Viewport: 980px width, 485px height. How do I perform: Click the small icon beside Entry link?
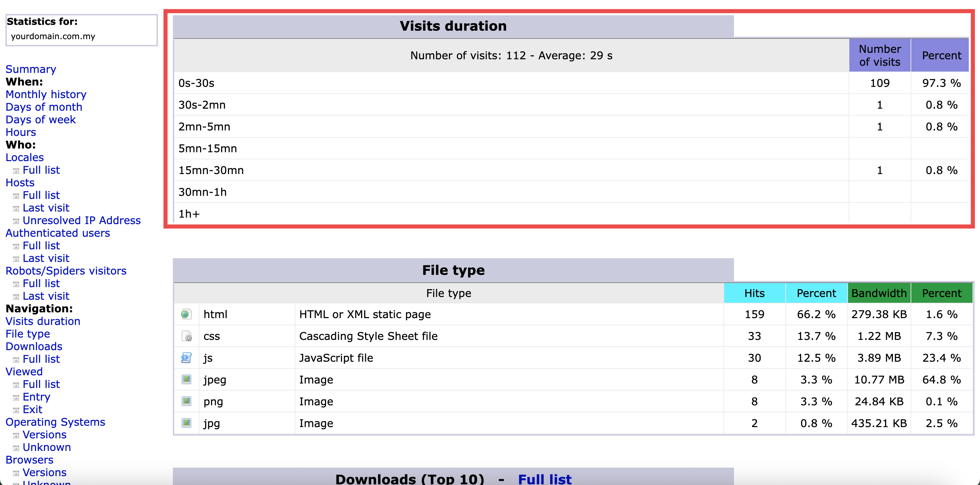pyautogui.click(x=16, y=397)
